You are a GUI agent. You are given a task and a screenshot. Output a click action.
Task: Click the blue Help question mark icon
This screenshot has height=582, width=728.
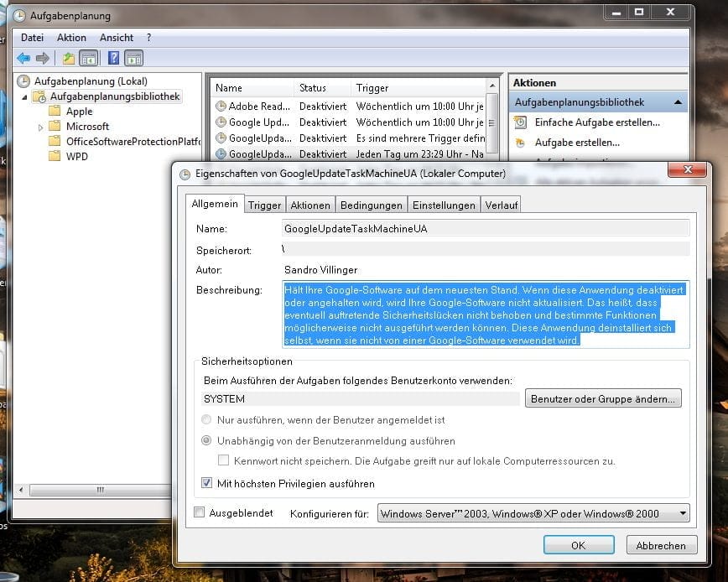[113, 59]
